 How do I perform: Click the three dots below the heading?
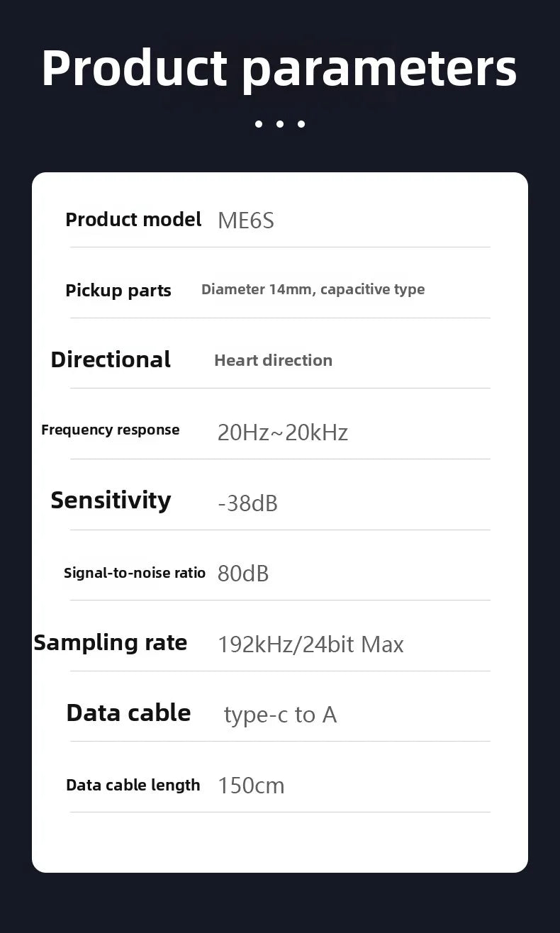click(280, 124)
